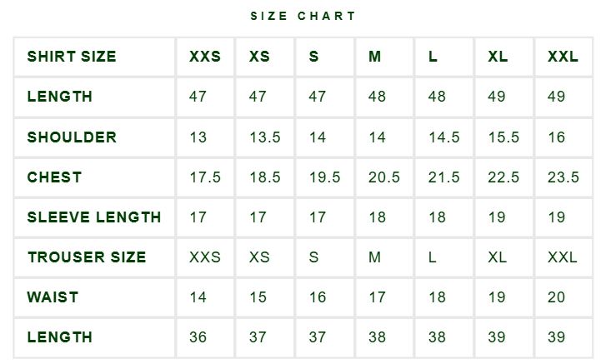Click chest value 17.5 for XXS
The image size is (606, 364).
[205, 177]
